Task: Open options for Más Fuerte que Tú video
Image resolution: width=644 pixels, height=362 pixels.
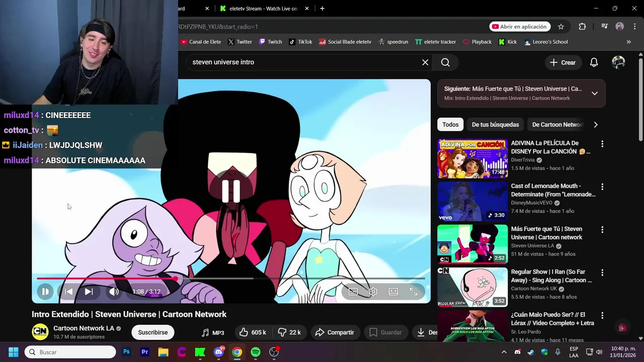Action: coord(602,230)
